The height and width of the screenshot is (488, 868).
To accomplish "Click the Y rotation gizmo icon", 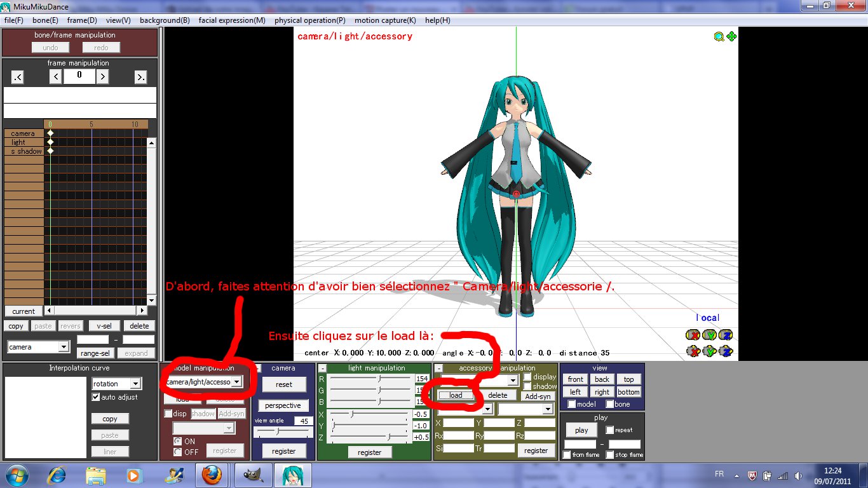I will tap(710, 335).
